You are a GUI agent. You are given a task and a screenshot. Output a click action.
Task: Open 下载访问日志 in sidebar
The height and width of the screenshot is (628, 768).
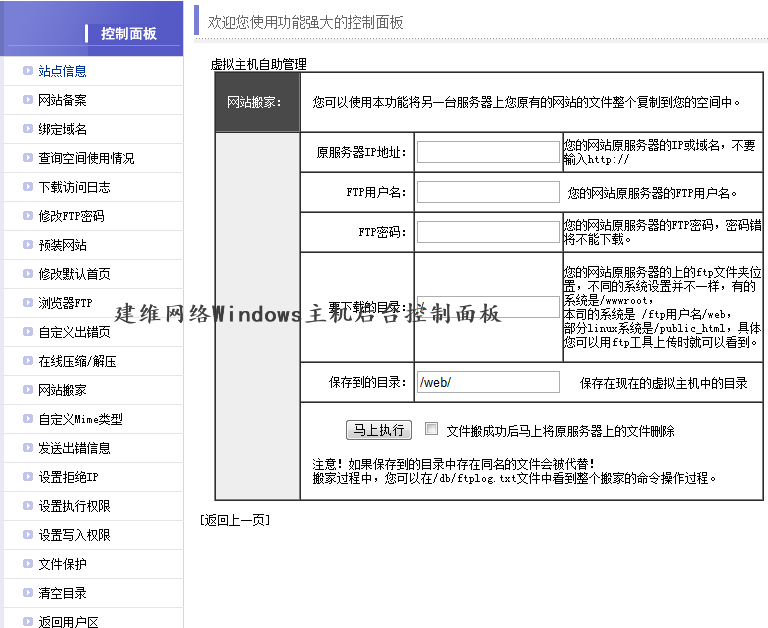(74, 187)
